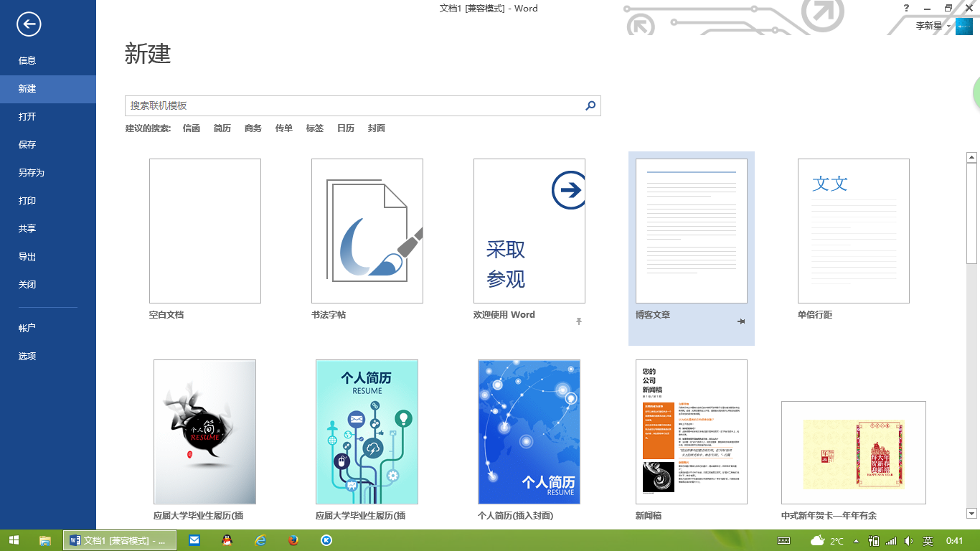
Task: Select the 书法字帖 template
Action: [x=367, y=231]
